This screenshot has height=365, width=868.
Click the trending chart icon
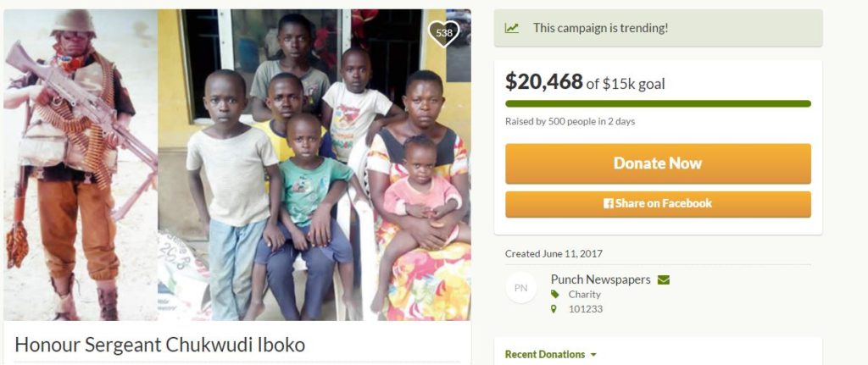point(512,28)
